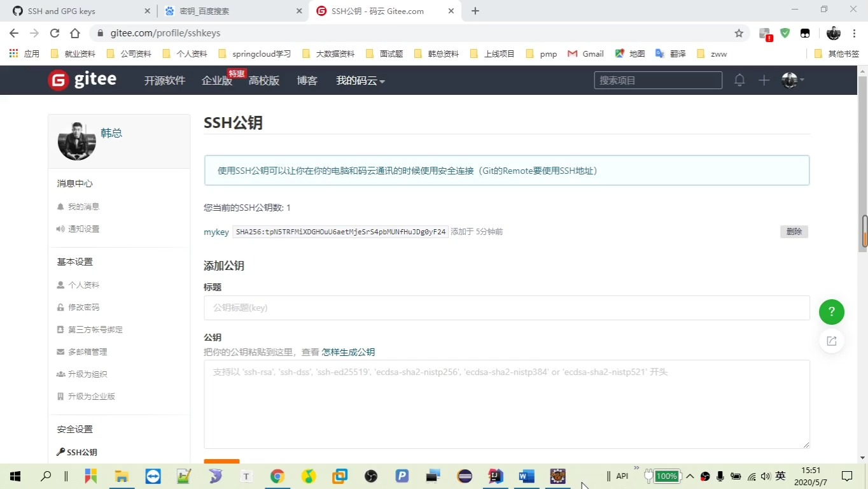Viewport: 868px width, 489px height.
Task: Open the 怎样生成公钥 help link
Action: coord(348,352)
